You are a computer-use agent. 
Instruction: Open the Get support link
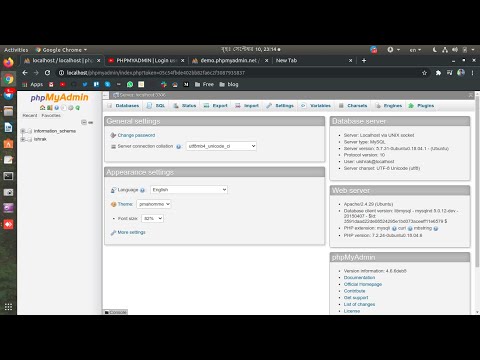(356, 298)
